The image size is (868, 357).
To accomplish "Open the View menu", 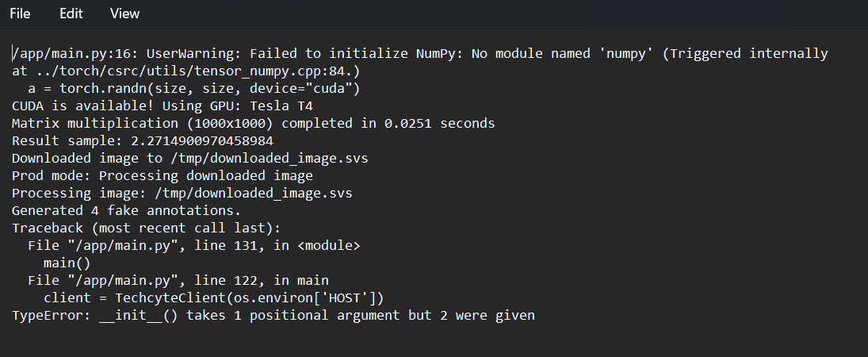I will (x=124, y=13).
